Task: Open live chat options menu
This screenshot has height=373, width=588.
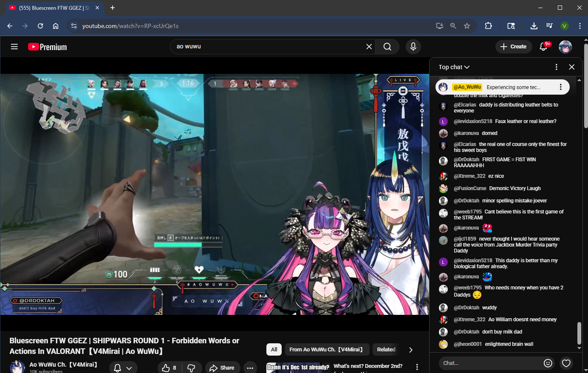Action: [556, 67]
